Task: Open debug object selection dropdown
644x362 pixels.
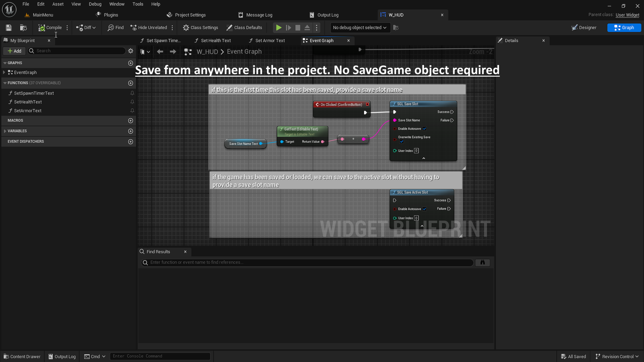Action: click(360, 28)
